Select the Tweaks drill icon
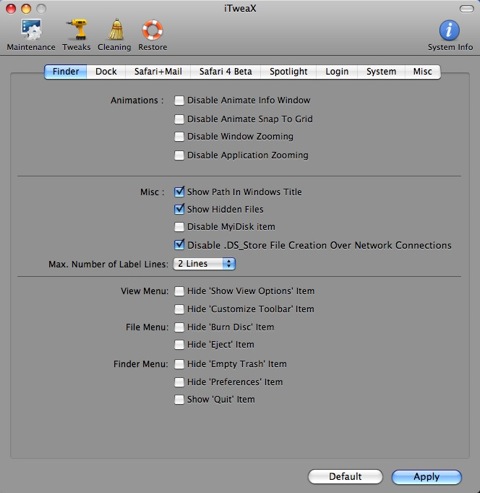This screenshot has width=480, height=493. (x=77, y=30)
